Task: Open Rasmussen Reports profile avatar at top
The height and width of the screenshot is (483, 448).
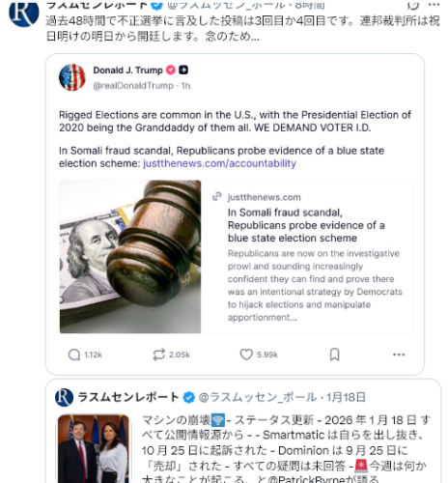Action: pos(24,13)
